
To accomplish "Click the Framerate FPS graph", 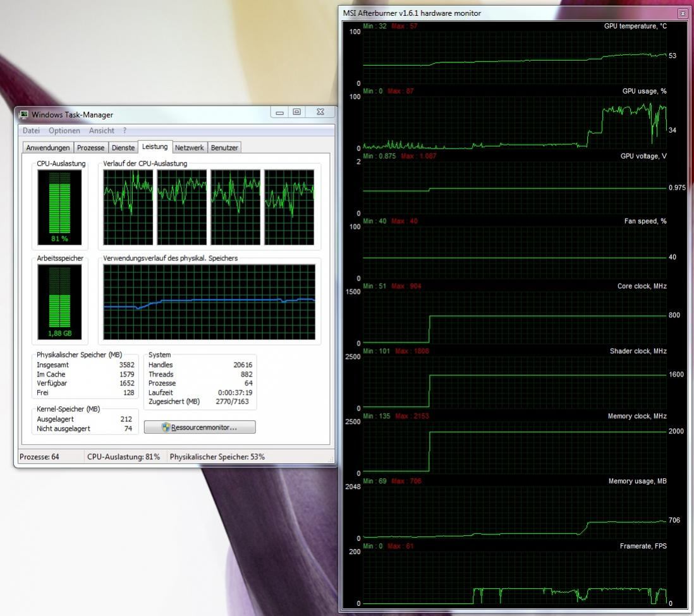I will click(514, 577).
